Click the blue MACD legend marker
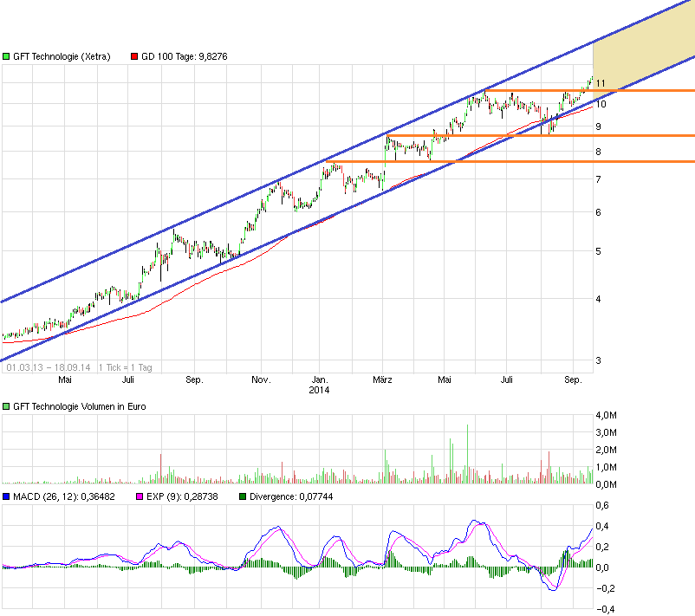 pos(7,496)
